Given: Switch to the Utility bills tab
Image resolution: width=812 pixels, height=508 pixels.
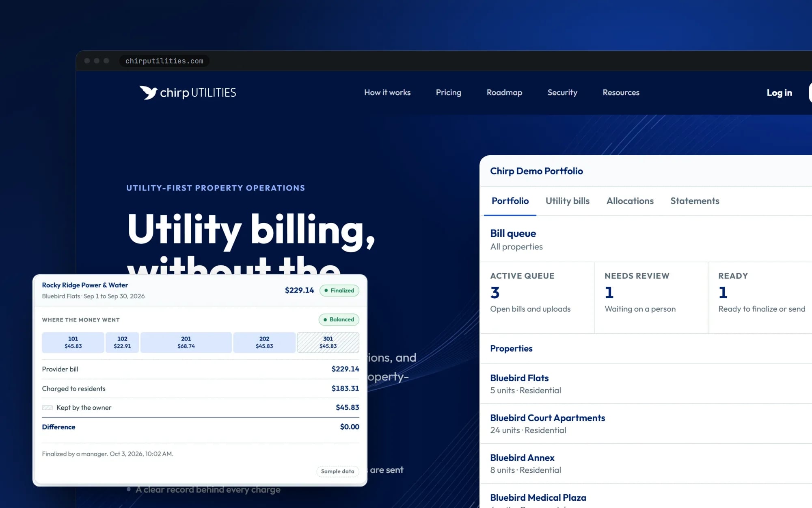Looking at the screenshot, I should click(x=567, y=201).
